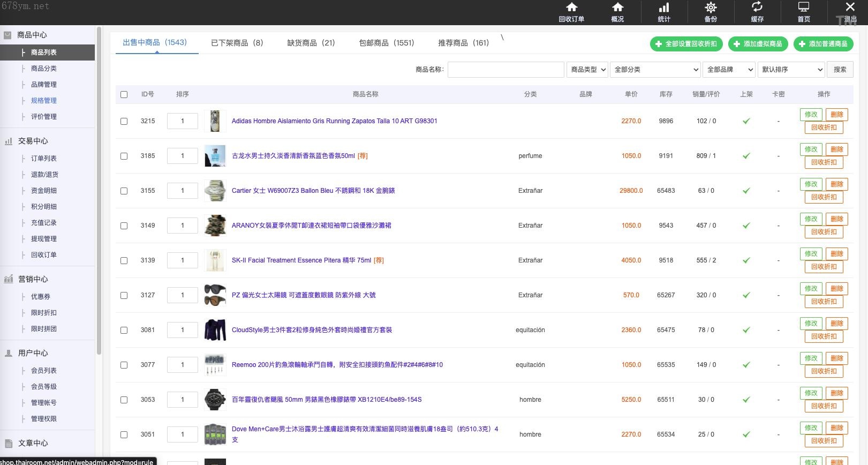868x465 pixels.
Task: Click the Cartier watch product thumbnail
Action: click(215, 191)
